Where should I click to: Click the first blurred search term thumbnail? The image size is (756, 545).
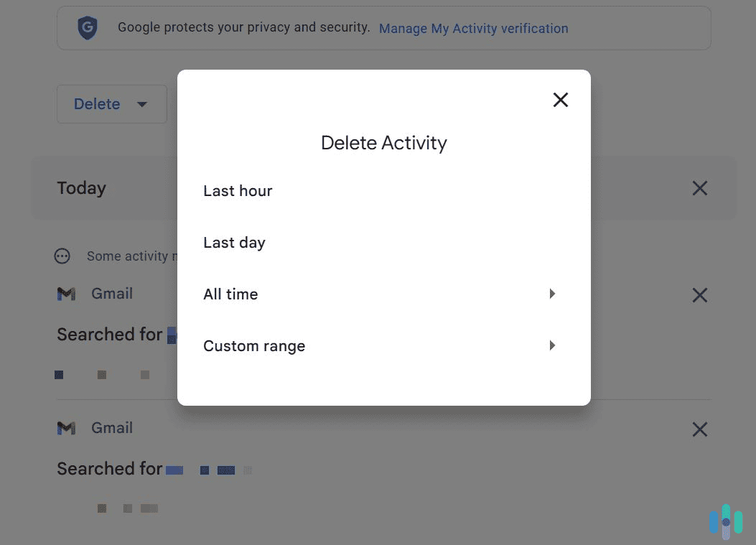click(59, 374)
